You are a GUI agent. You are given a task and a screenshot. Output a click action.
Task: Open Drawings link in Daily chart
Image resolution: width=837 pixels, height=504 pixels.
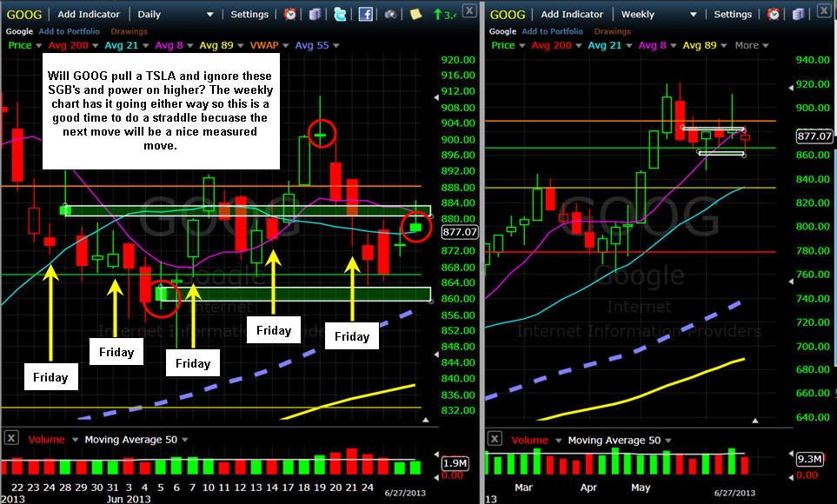click(130, 31)
